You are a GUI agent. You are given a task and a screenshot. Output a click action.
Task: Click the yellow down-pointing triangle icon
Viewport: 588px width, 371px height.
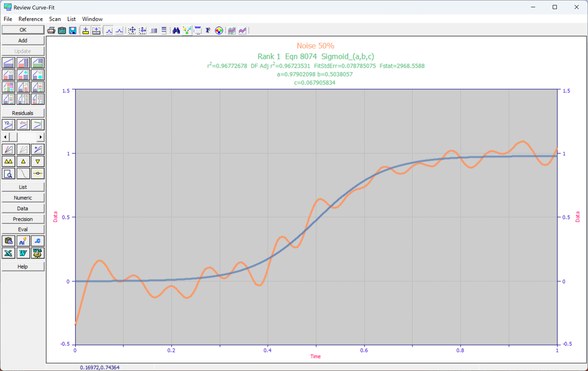point(38,161)
